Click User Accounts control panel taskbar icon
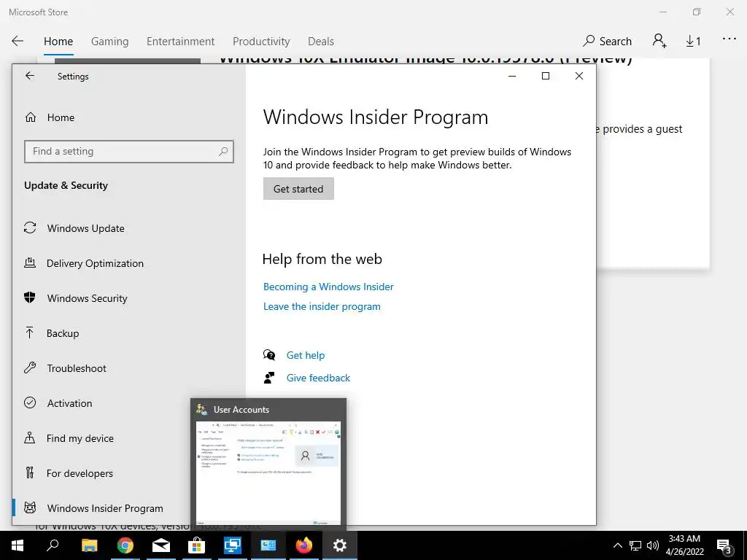The image size is (747, 560). (268, 545)
